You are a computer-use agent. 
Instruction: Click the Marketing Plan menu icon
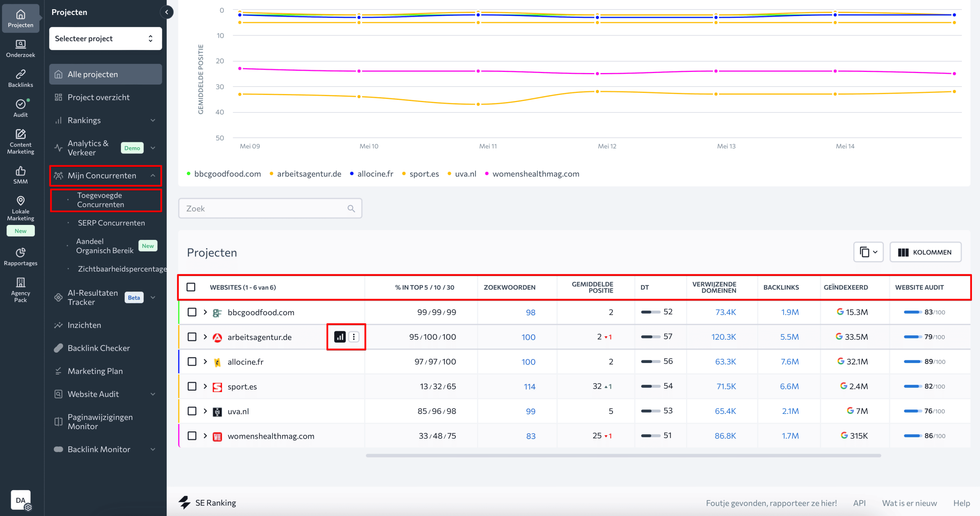coord(58,371)
